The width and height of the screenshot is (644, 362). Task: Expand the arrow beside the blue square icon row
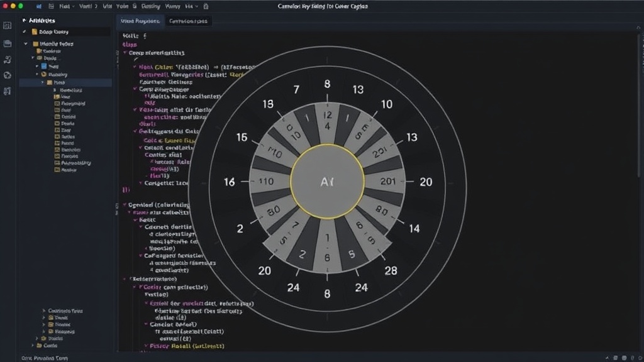click(37, 66)
